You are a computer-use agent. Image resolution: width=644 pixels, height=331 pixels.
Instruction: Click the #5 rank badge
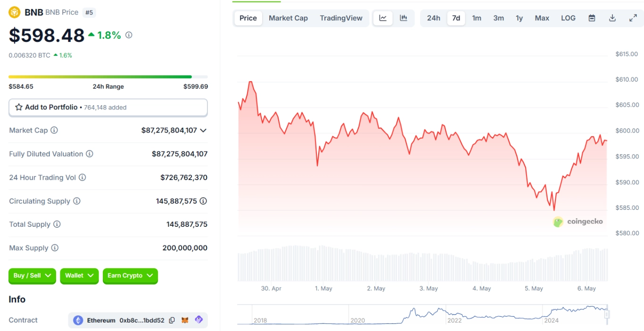[x=89, y=13]
